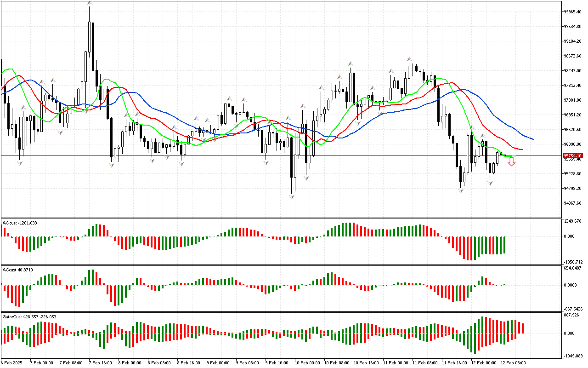The height and width of the screenshot is (368, 588).
Task: Click the -1958.712 value on AO scale
Action: (573, 261)
